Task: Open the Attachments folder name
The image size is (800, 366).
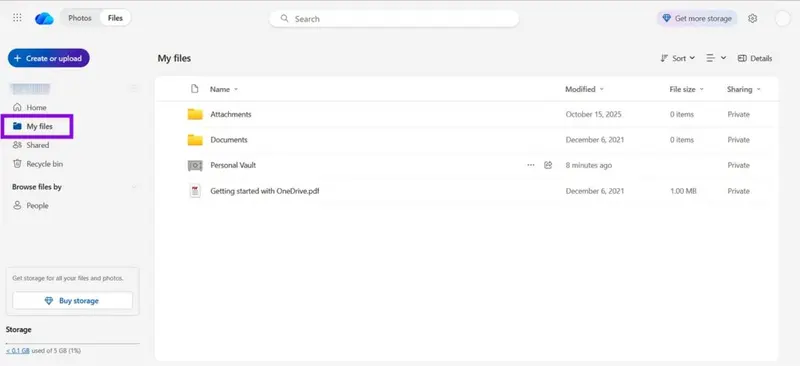Action: click(x=231, y=114)
